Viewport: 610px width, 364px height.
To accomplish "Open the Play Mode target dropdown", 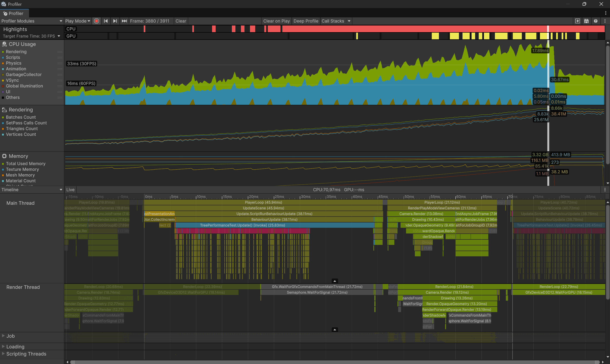I will click(x=77, y=21).
